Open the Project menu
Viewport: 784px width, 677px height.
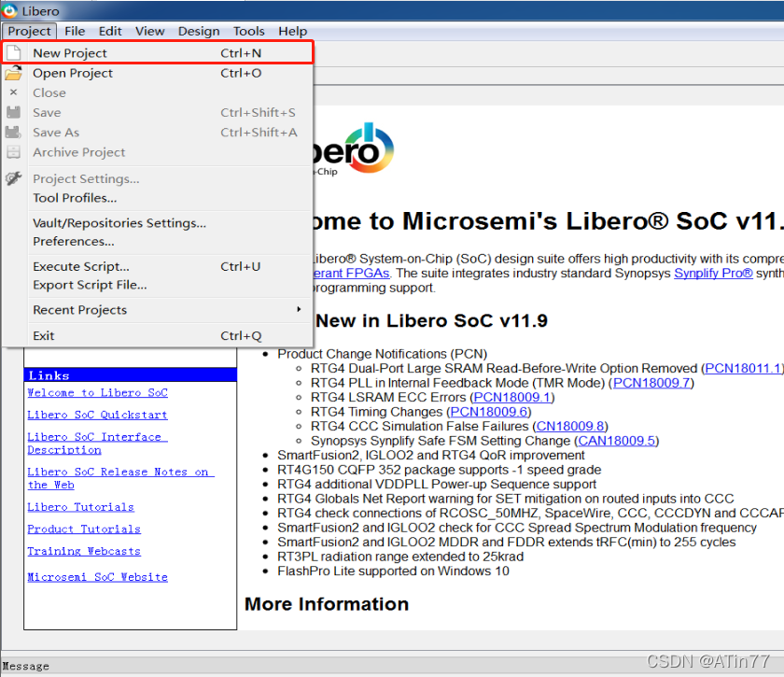click(x=29, y=31)
